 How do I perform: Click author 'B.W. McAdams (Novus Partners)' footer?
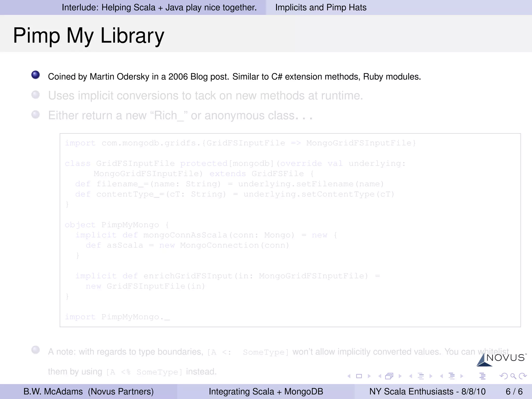click(x=89, y=391)
